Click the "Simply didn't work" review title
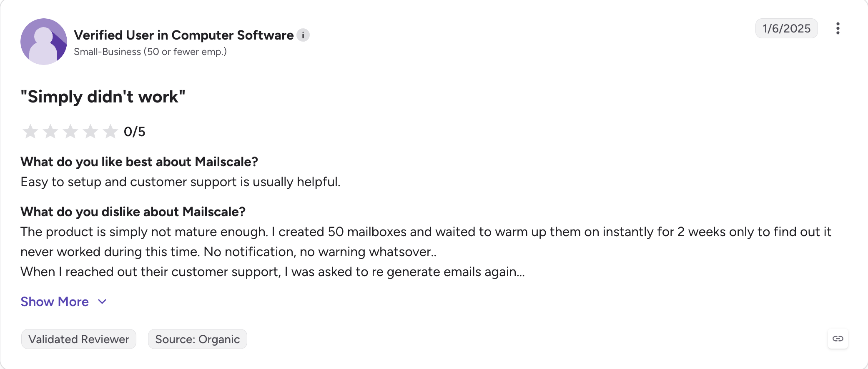 (103, 97)
